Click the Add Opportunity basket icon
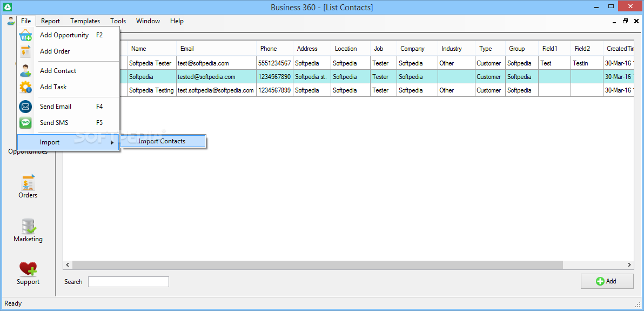Viewport: 644px width, 311px height. point(25,35)
